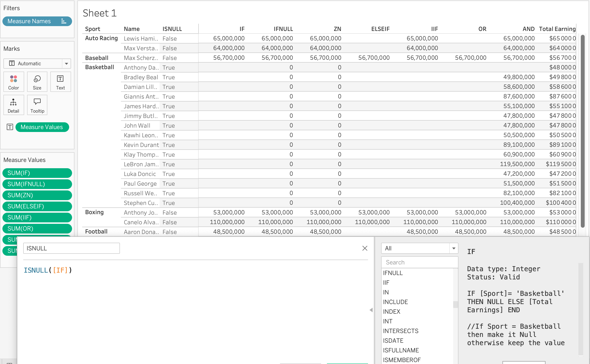The width and height of the screenshot is (590, 364).
Task: Click the SUM(ELSEIF) measure pill
Action: coord(37,206)
